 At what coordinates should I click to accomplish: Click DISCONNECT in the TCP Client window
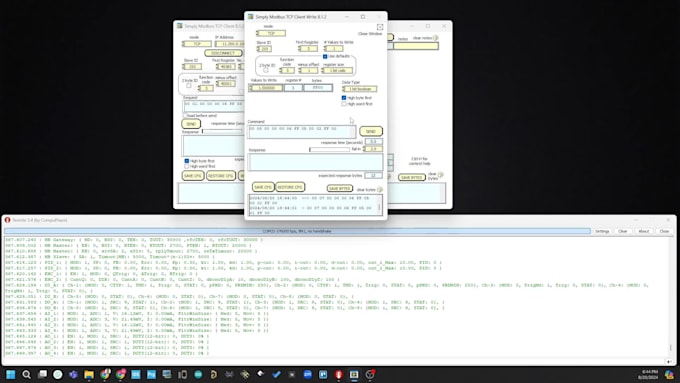[x=223, y=53]
